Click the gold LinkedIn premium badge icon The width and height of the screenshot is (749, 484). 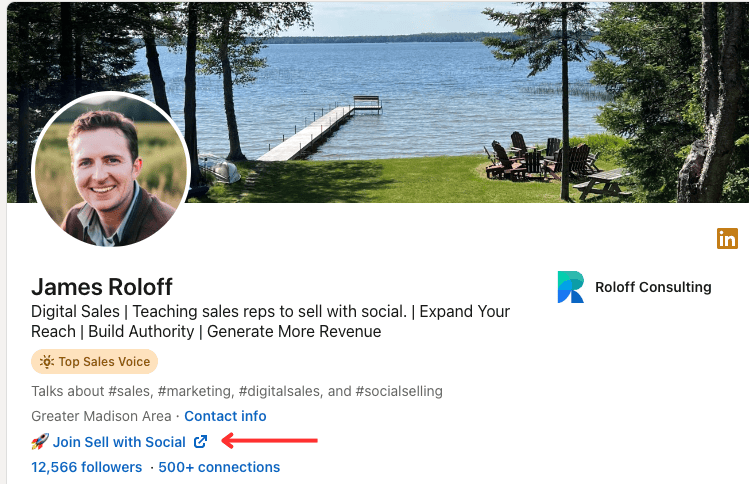(x=727, y=239)
